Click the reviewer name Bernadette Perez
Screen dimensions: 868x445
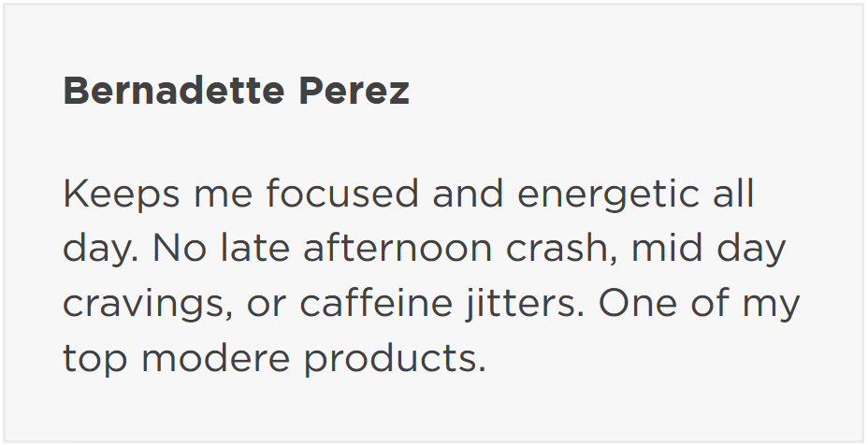click(236, 92)
